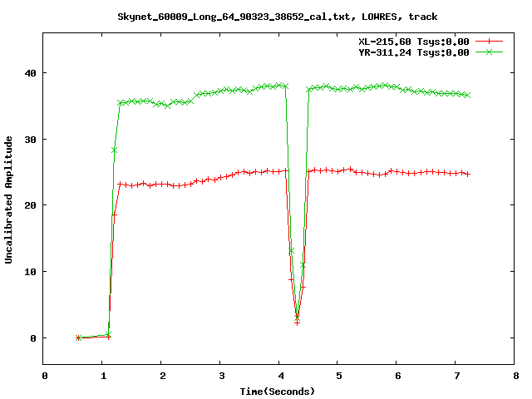532x399 pixels.
Task: Click x-axis tick label 5
Action: coord(339,376)
